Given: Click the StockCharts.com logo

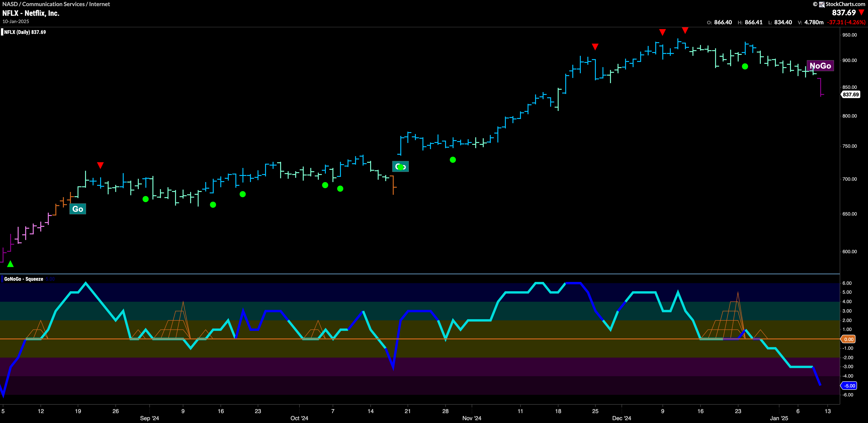Looking at the screenshot, I should (842, 4).
